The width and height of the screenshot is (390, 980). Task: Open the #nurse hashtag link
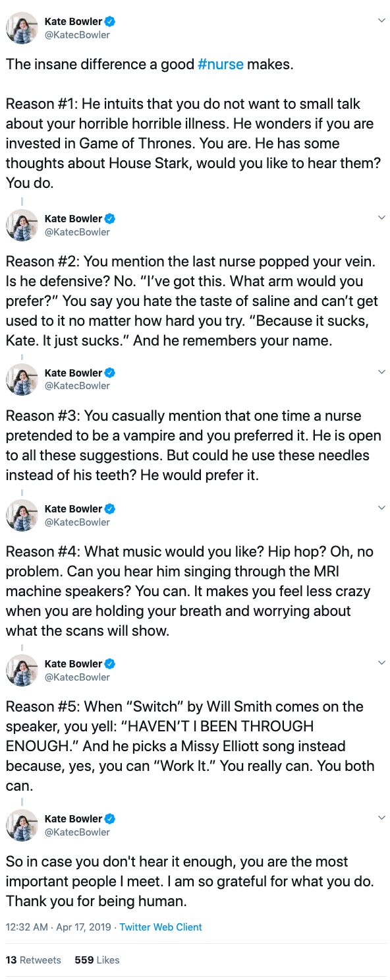(x=221, y=65)
